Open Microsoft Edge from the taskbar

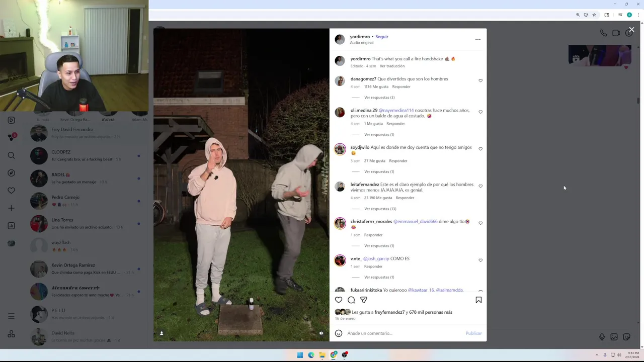pos(311,355)
